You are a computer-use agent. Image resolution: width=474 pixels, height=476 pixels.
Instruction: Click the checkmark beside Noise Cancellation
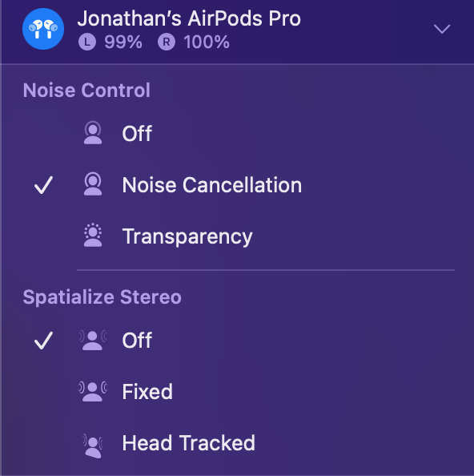pos(44,185)
